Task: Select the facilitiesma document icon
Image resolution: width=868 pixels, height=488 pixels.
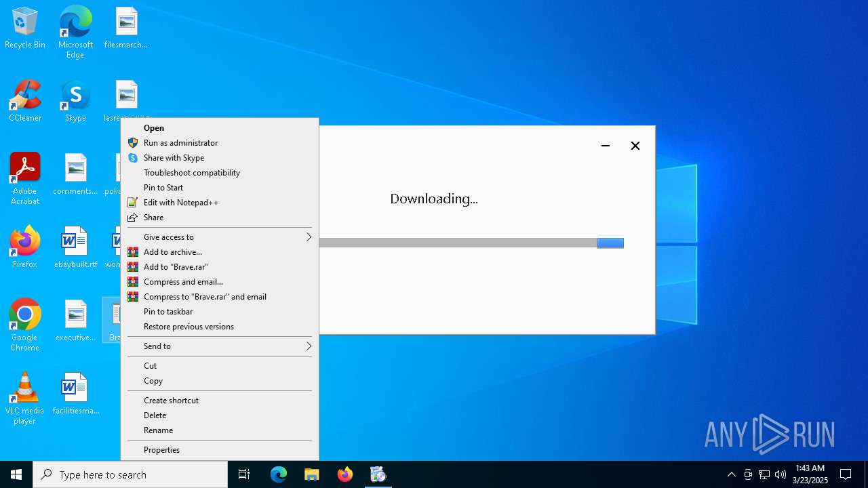Action: [75, 394]
